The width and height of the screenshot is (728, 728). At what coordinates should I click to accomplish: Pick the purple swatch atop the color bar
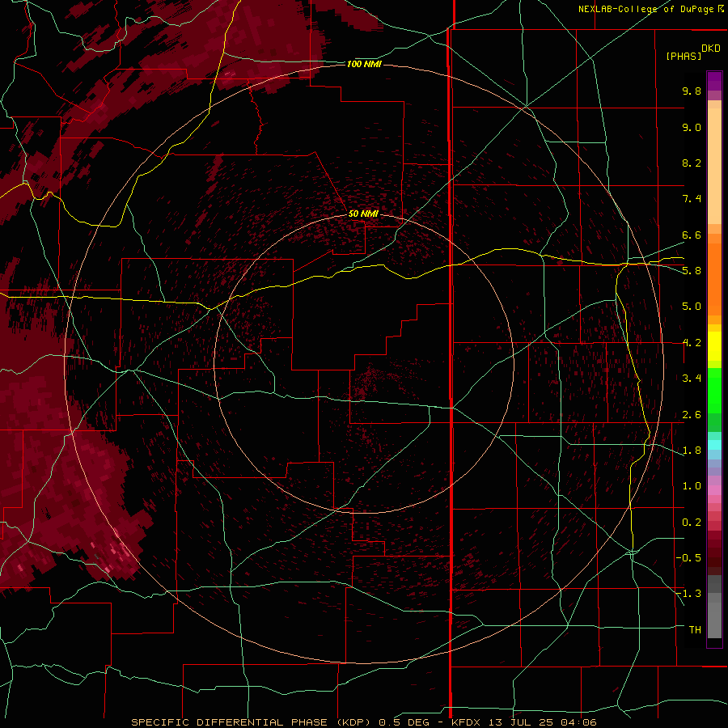tap(714, 81)
